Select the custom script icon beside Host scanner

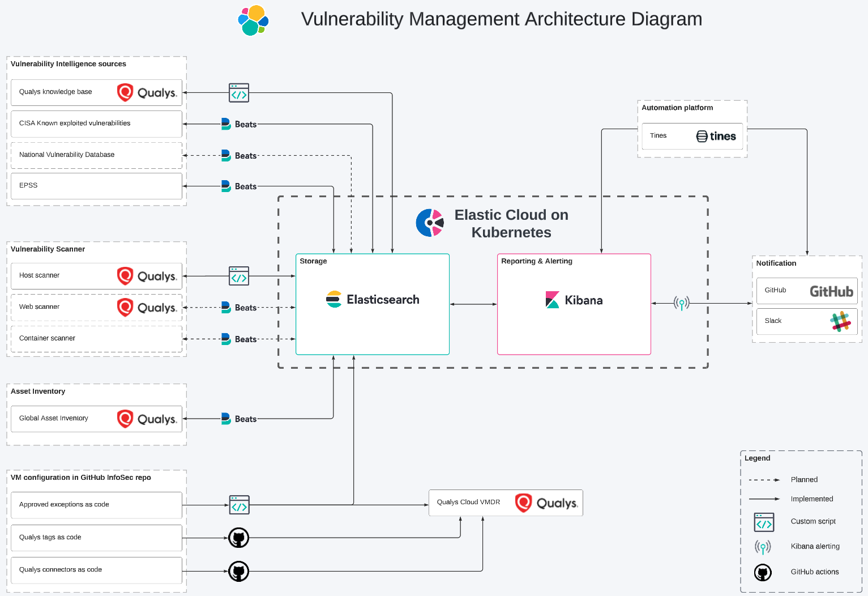[239, 276]
